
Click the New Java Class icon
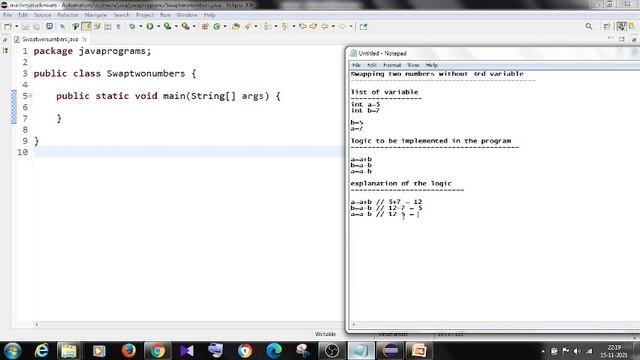pos(217,27)
